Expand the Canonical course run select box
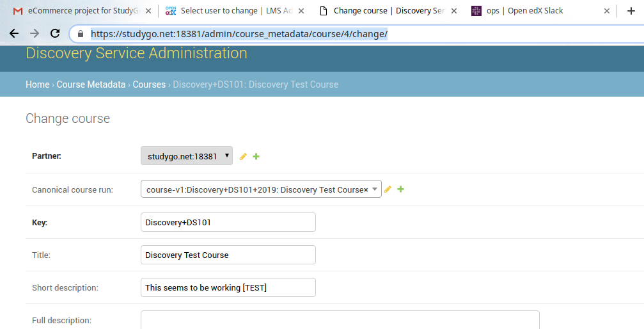Screen dimensions: 644x329 (x=375, y=189)
